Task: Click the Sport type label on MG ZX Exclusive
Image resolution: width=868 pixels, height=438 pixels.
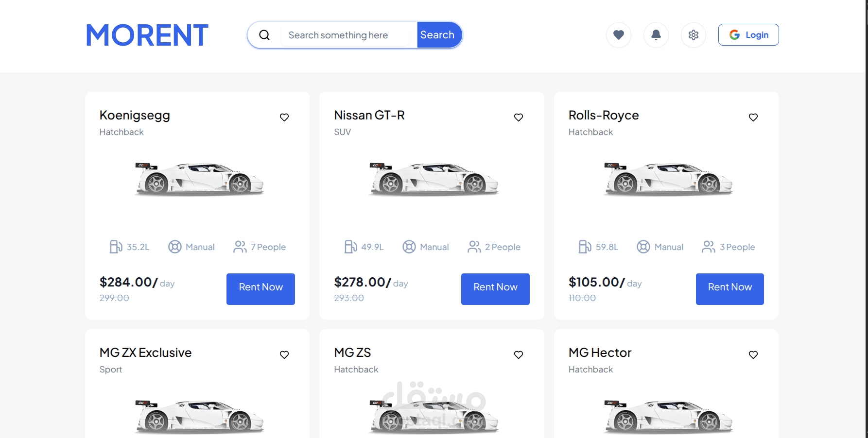Action: click(x=111, y=370)
